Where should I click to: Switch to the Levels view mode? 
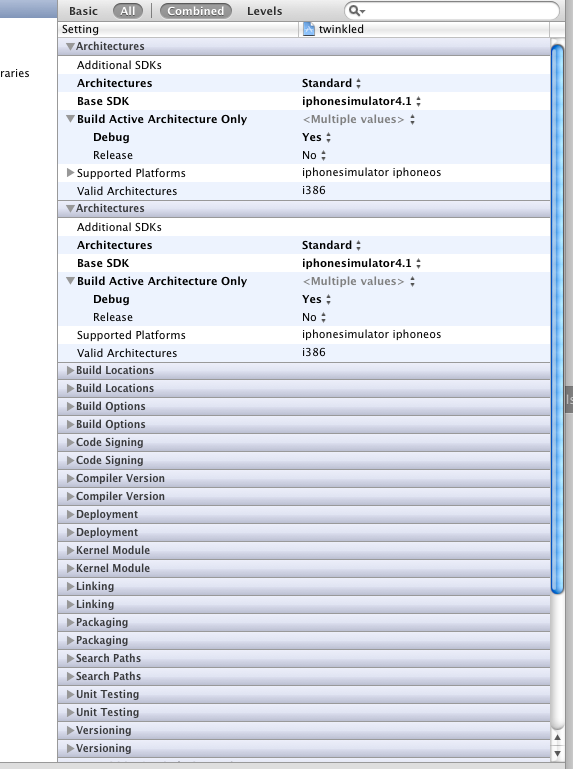pos(264,11)
